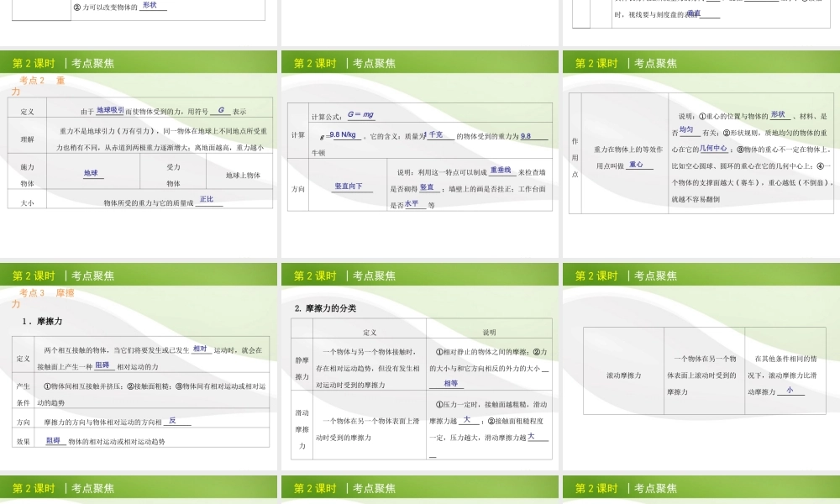Image resolution: width=840 pixels, height=504 pixels.
Task: Click 定义 cell in the 重力 table
Action: [x=28, y=112]
